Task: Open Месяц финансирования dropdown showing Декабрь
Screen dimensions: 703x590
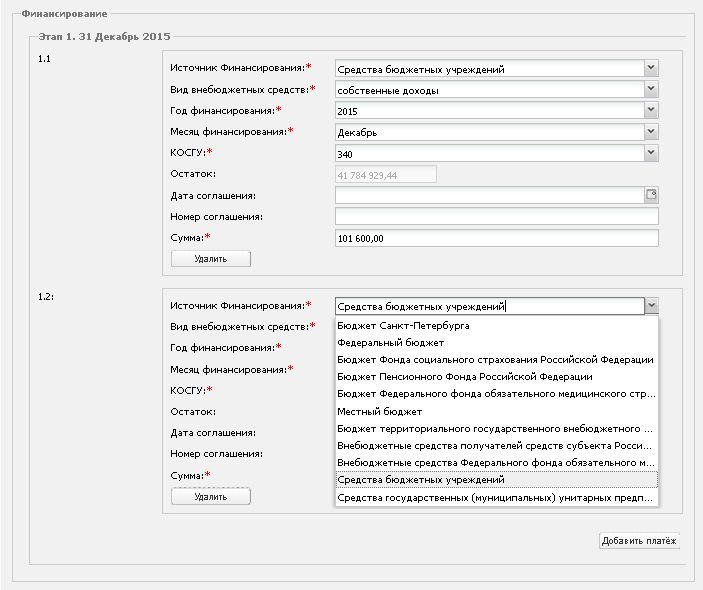Action: [x=651, y=132]
